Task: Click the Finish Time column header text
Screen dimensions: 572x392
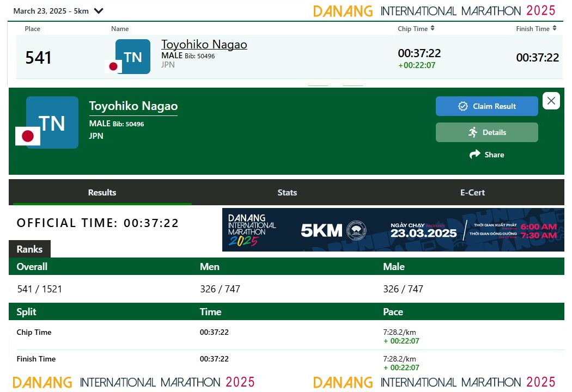Action: coord(533,29)
